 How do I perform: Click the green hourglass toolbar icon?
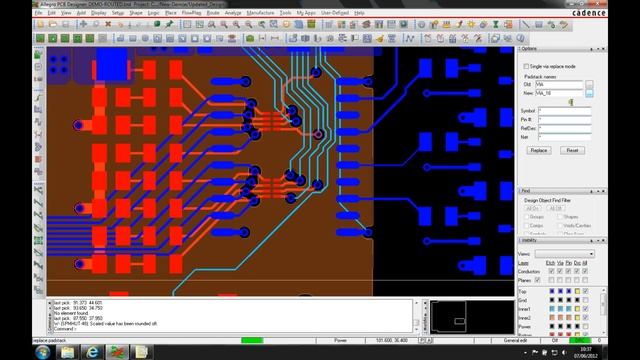tap(496, 24)
